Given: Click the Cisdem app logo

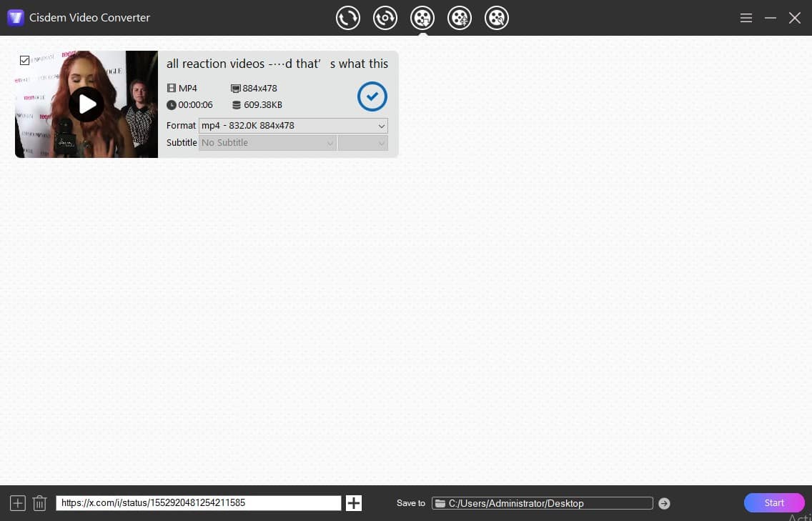Looking at the screenshot, I should click(16, 18).
